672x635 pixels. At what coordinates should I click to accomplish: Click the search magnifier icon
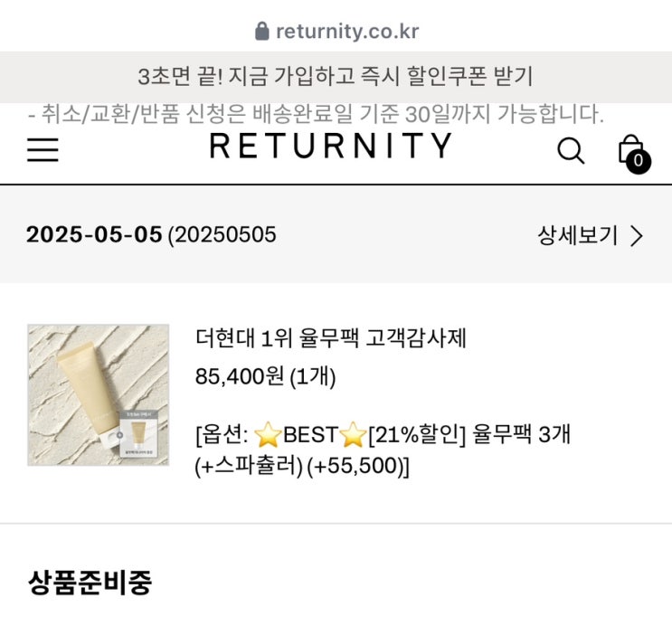pos(570,150)
